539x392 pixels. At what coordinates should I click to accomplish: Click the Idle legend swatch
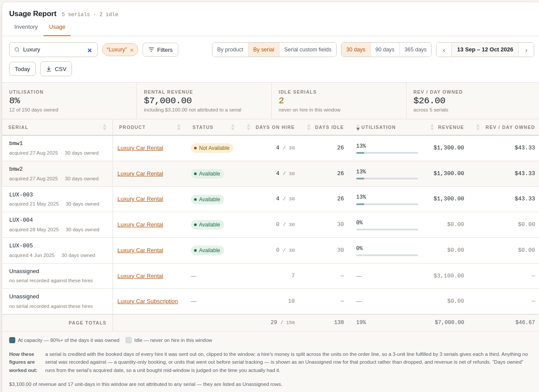(x=129, y=340)
